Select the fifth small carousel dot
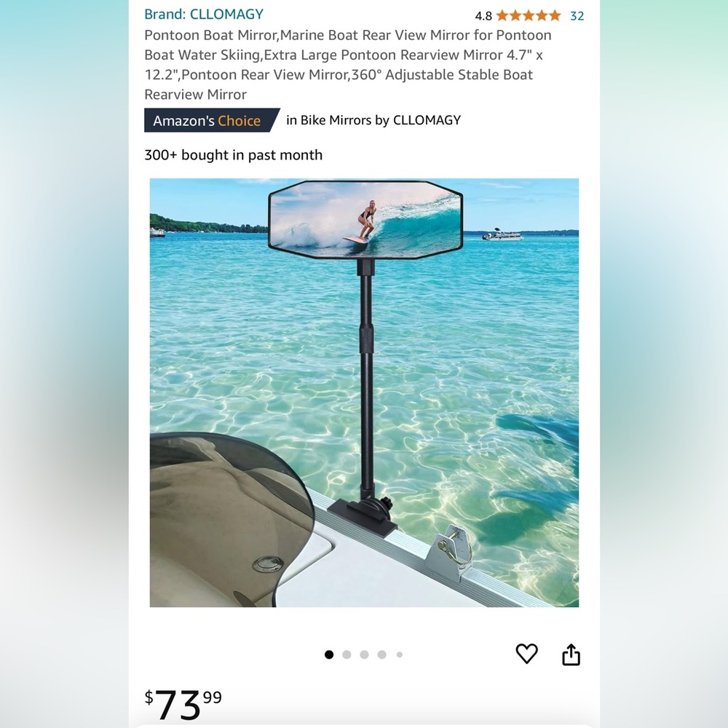The width and height of the screenshot is (728, 728). pyautogui.click(x=399, y=654)
